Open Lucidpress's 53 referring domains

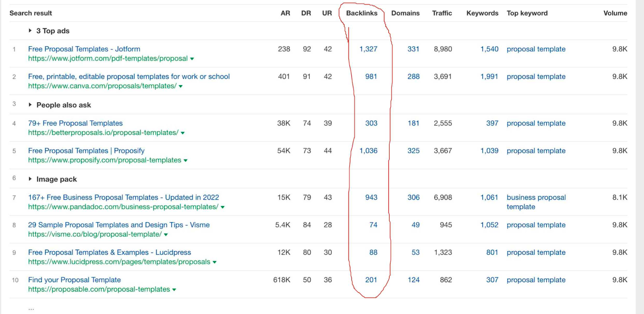[x=416, y=252]
